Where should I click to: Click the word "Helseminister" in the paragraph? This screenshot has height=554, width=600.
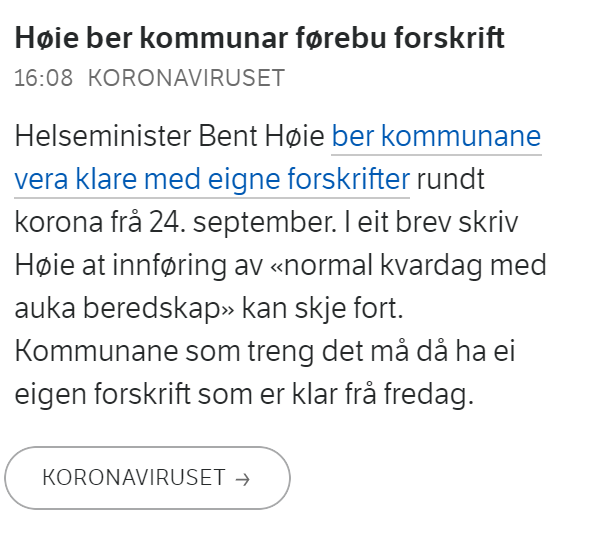point(103,136)
